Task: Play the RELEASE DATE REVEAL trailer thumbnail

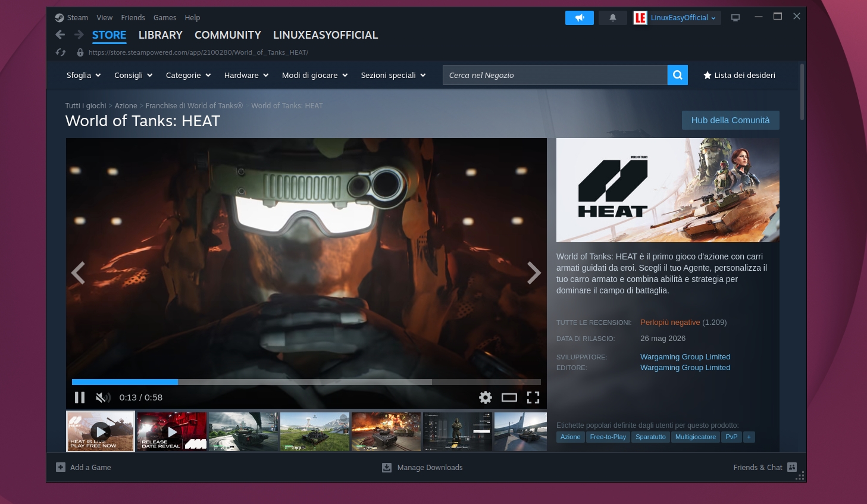Action: pos(172,431)
